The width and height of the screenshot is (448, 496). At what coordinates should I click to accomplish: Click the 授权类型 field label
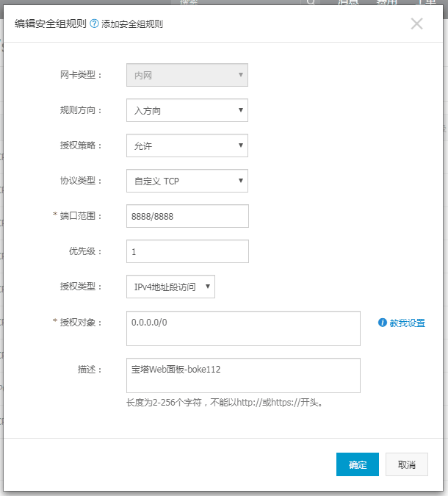tap(81, 287)
